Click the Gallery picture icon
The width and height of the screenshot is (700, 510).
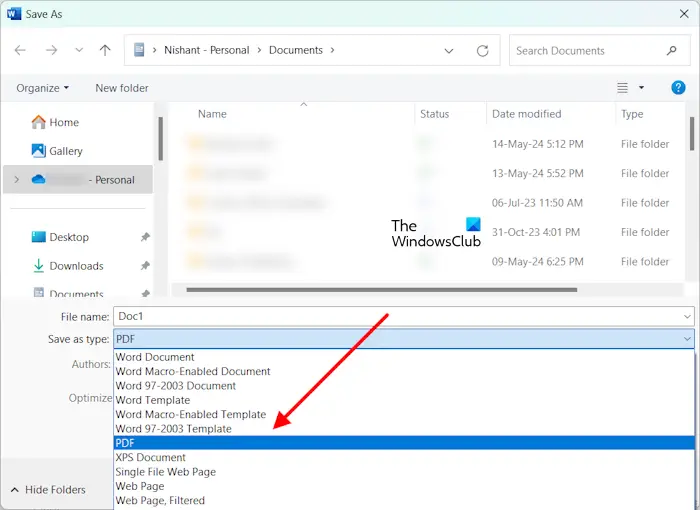[x=38, y=150]
